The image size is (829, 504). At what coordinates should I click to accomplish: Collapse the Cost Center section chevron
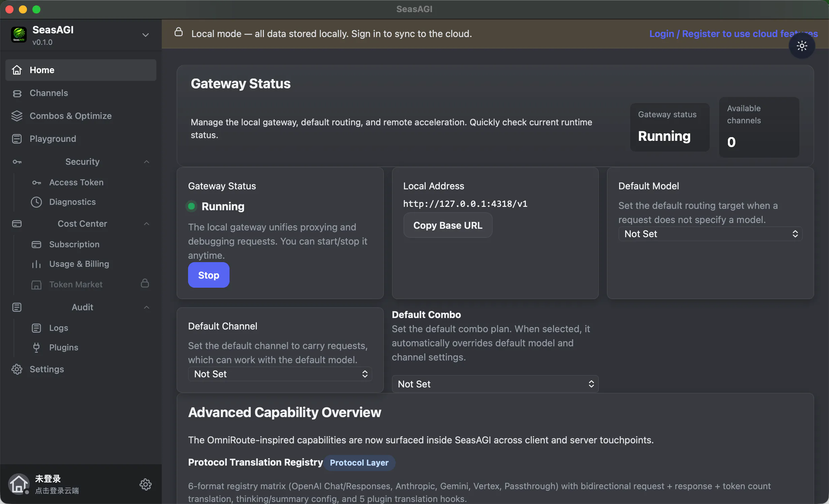pyautogui.click(x=147, y=224)
